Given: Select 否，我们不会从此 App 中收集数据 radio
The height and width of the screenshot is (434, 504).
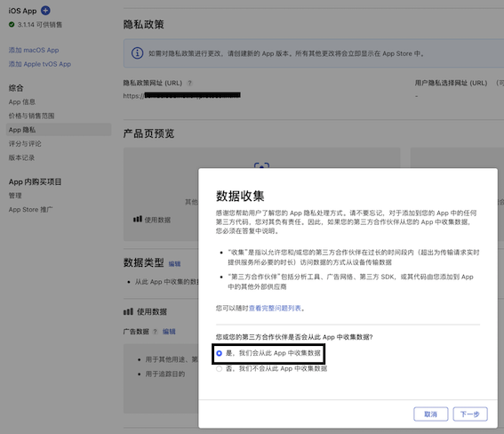Looking at the screenshot, I should point(220,369).
